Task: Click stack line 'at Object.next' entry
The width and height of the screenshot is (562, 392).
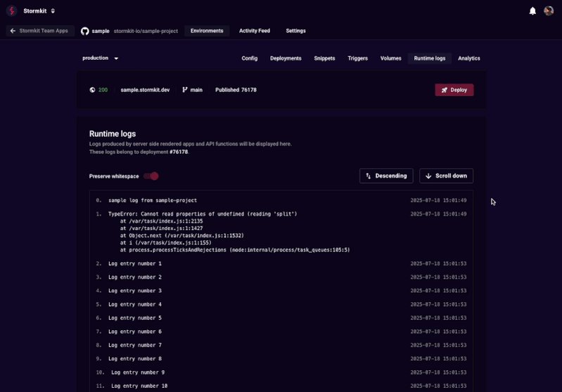Action: [181, 235]
